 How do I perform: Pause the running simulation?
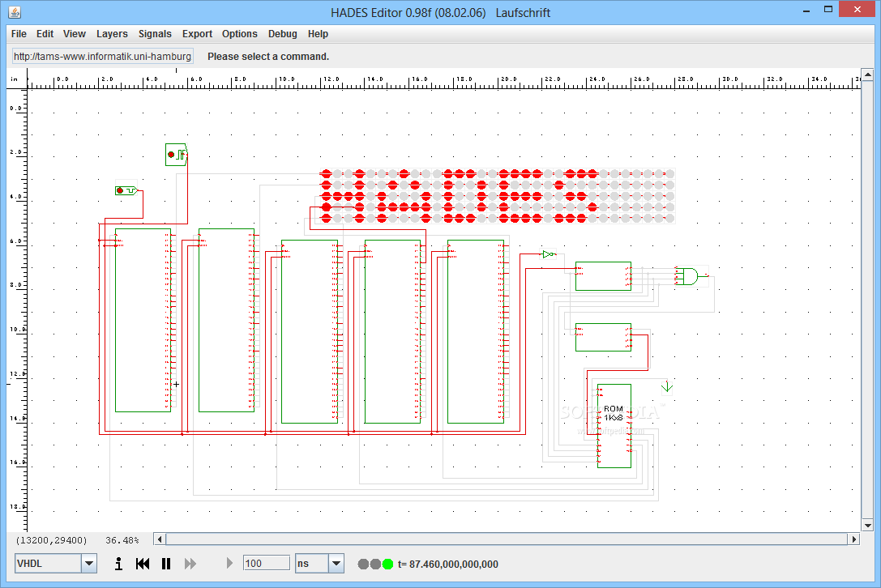(166, 563)
